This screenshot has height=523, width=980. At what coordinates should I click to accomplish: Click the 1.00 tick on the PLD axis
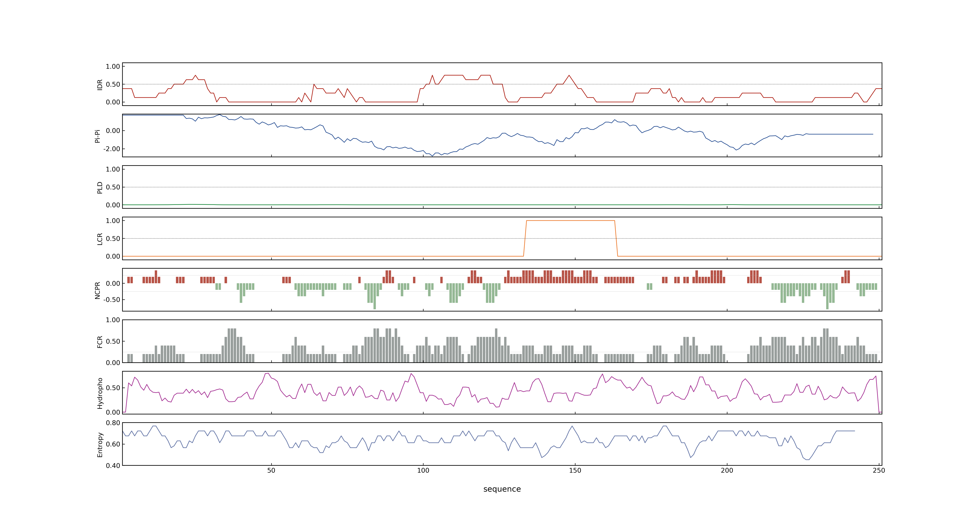point(113,169)
